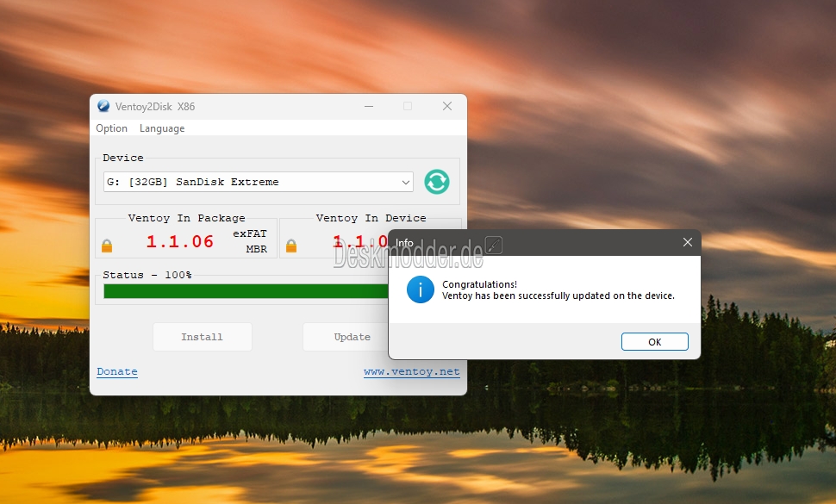Close the Info dialog with X
The height and width of the screenshot is (504, 836).
click(688, 242)
